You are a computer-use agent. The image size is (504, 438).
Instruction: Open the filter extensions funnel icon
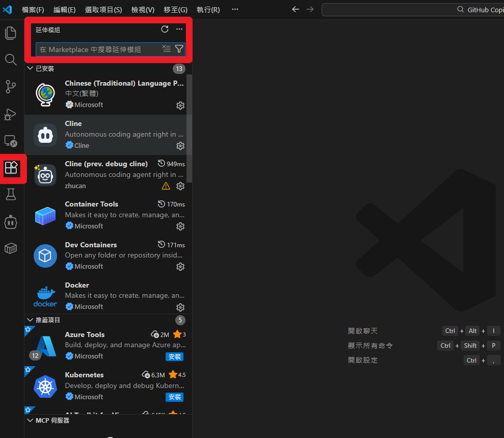click(x=179, y=49)
